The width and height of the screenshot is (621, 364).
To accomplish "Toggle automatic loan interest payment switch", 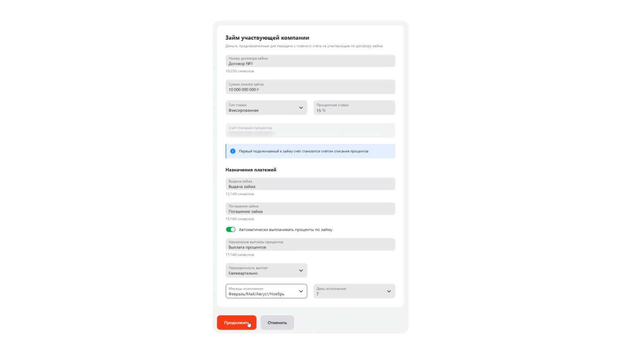I will (231, 230).
